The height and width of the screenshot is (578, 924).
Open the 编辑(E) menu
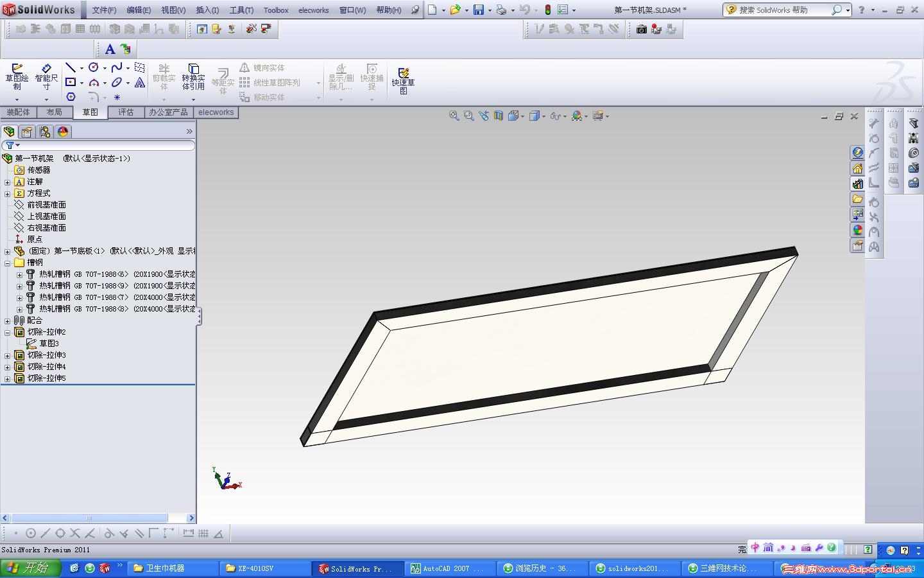point(139,10)
